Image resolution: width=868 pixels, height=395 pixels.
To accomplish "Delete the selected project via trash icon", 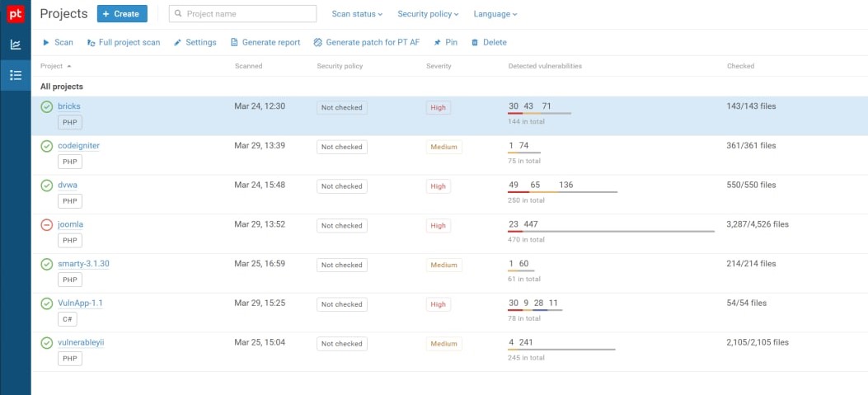I will pyautogui.click(x=475, y=42).
